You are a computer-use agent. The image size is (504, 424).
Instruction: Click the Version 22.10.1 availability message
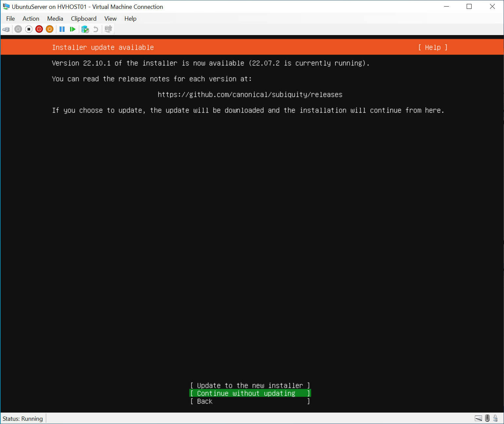pyautogui.click(x=211, y=63)
